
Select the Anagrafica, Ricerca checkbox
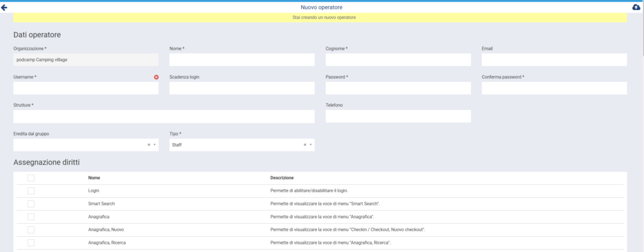pyautogui.click(x=31, y=243)
